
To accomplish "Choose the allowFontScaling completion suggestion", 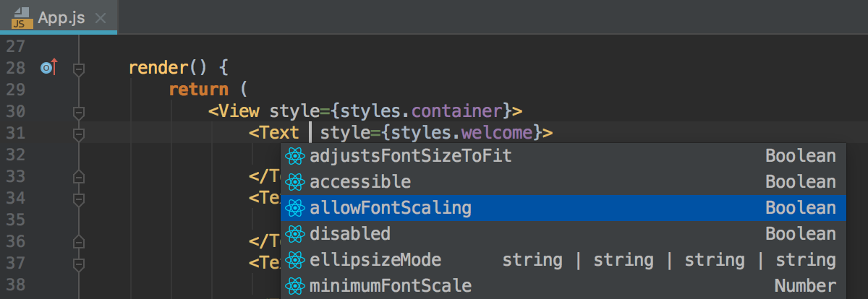I will click(563, 208).
